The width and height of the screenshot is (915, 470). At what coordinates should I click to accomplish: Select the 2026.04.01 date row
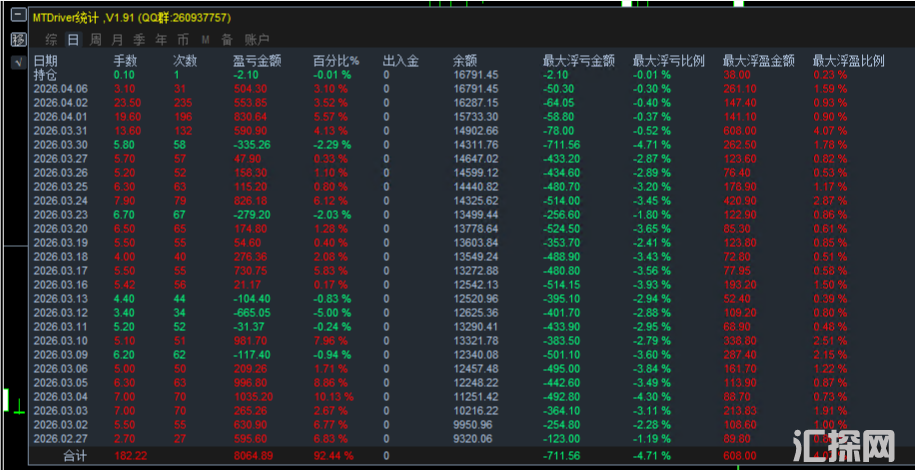coord(60,117)
